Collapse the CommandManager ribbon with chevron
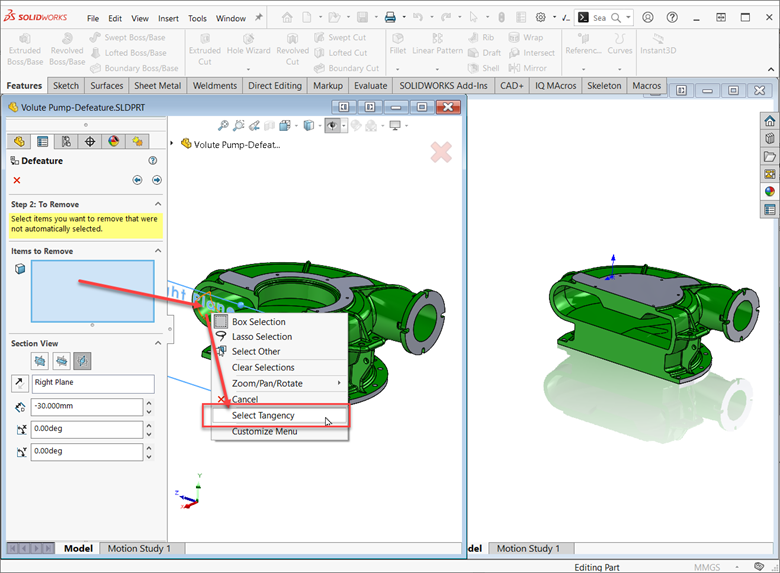 pyautogui.click(x=771, y=69)
